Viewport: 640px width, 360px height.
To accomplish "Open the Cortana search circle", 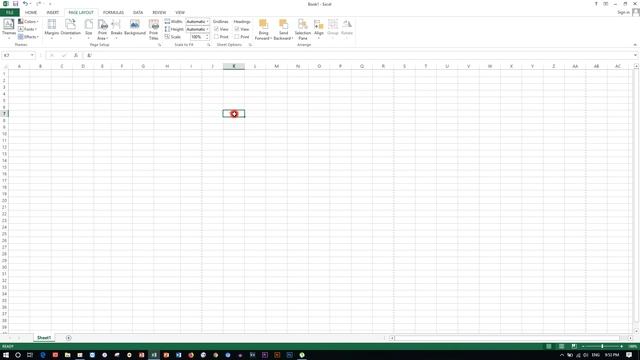I will tap(18, 355).
